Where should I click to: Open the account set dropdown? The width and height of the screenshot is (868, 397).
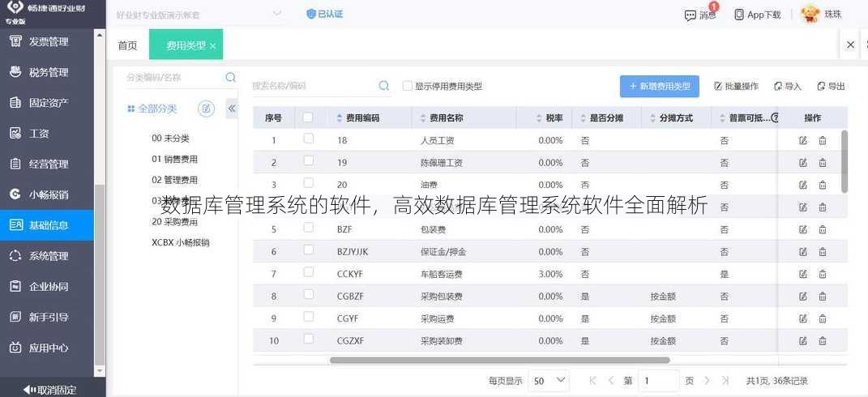(277, 14)
